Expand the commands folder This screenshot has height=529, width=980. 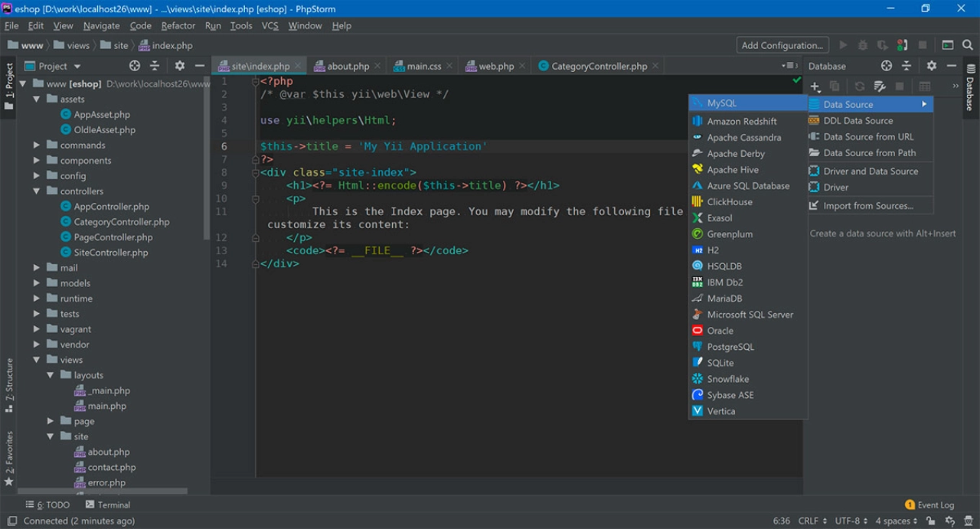pyautogui.click(x=36, y=145)
